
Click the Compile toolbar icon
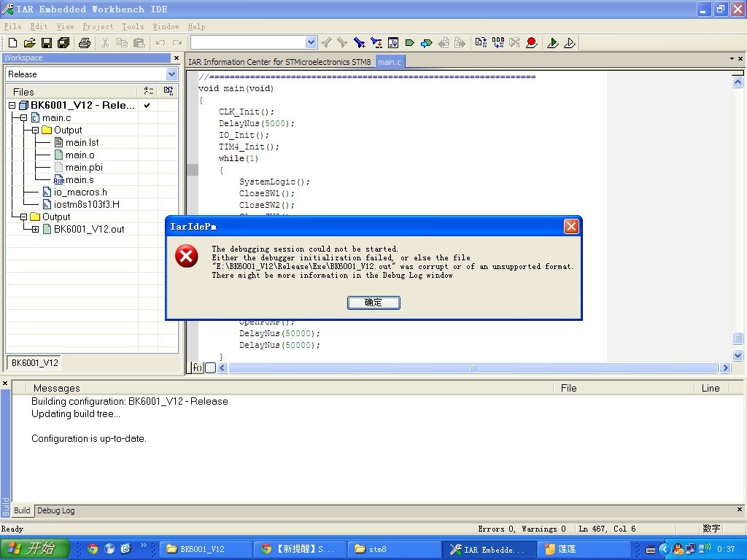(x=481, y=43)
